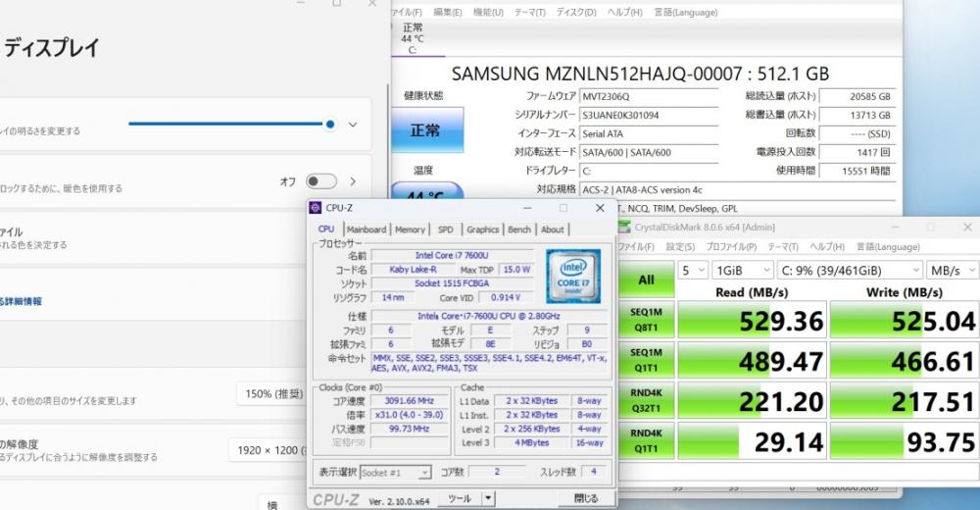Open the 1GiB test size dropdown
This screenshot has height=510, width=980.
pyautogui.click(x=743, y=271)
